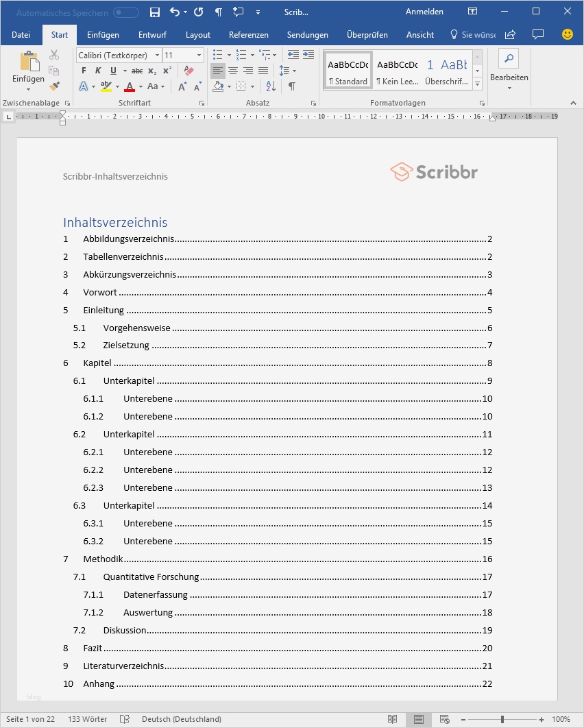Open the comments pane icon
Screen dimensions: 584x728
538,34
